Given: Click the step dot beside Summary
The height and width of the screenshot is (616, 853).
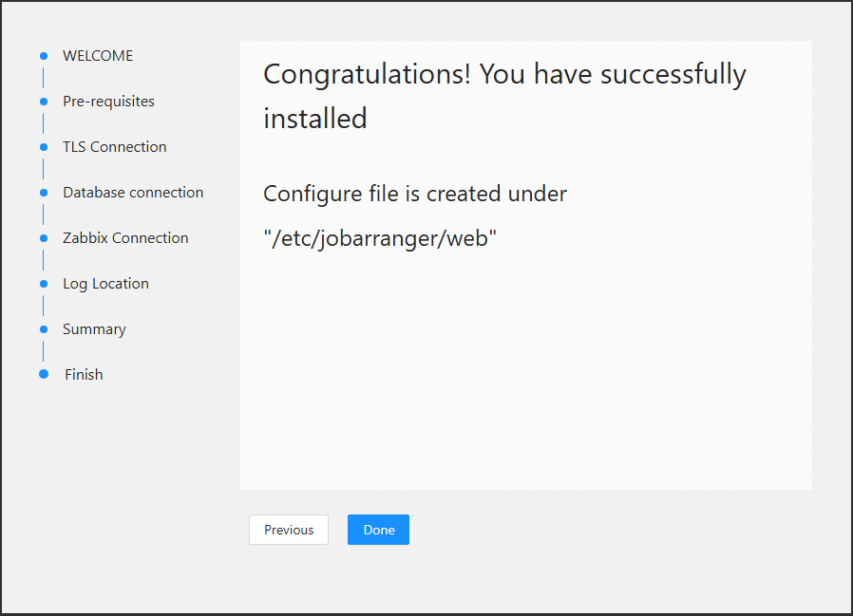Looking at the screenshot, I should [x=44, y=329].
